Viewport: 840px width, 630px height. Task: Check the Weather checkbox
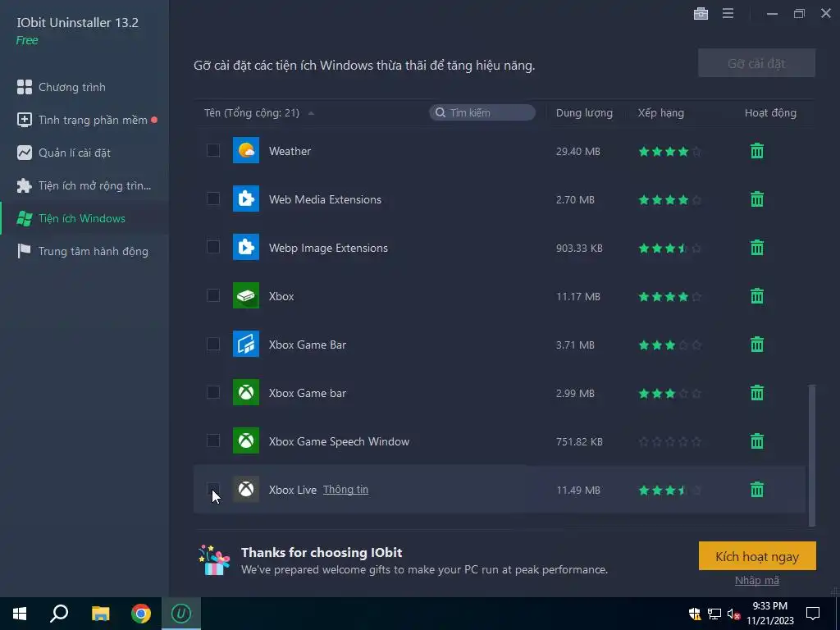click(x=213, y=151)
